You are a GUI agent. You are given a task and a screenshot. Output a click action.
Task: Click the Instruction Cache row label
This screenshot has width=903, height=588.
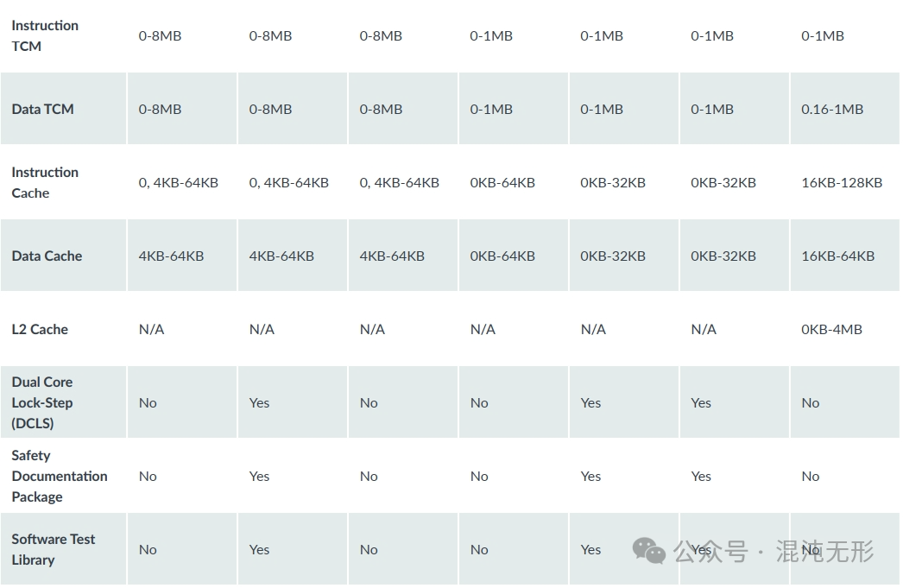tap(45, 182)
